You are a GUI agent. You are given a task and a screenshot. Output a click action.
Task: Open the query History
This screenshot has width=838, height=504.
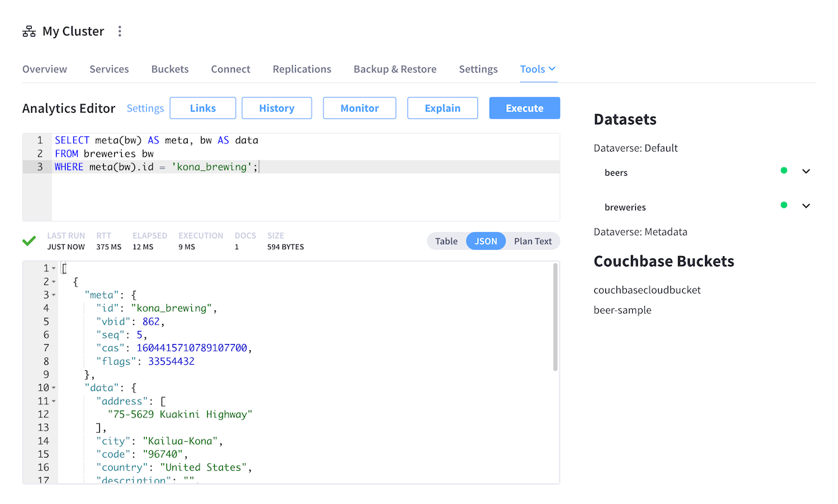pyautogui.click(x=276, y=108)
